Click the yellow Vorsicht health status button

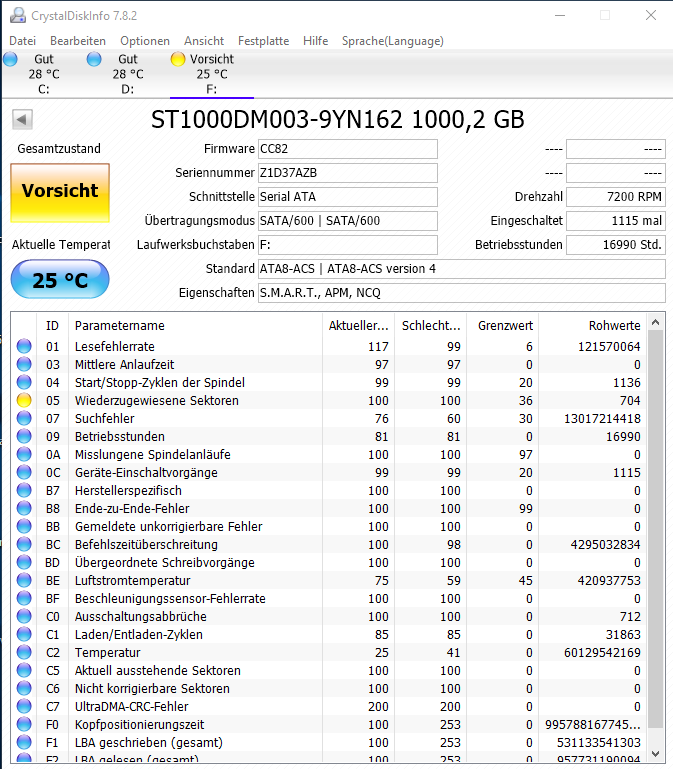[60, 193]
